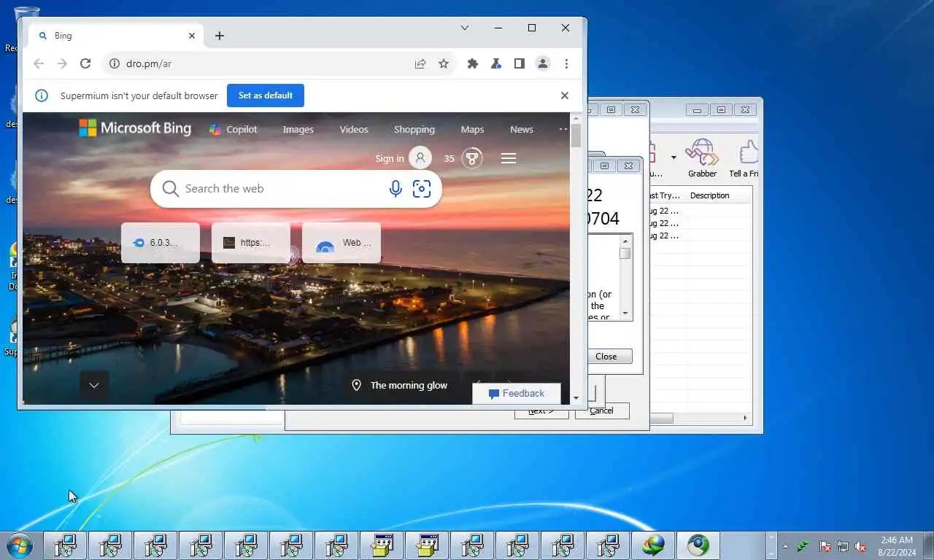Open the Feedback button on Bing

(x=517, y=393)
